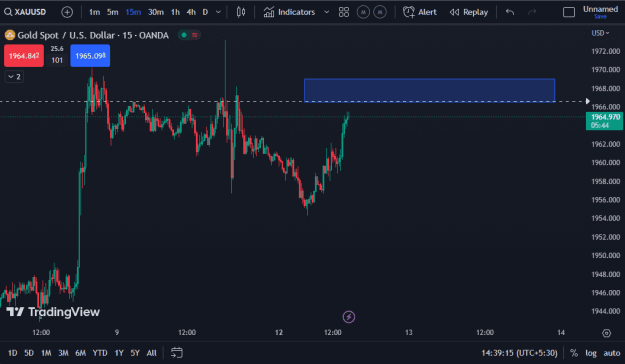Click the blue buy price 1965.09 button
625x364 pixels.
[90, 56]
